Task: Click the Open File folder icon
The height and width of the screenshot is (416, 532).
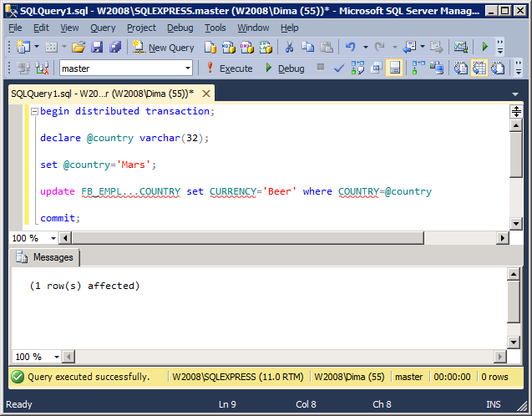Action: [x=79, y=47]
